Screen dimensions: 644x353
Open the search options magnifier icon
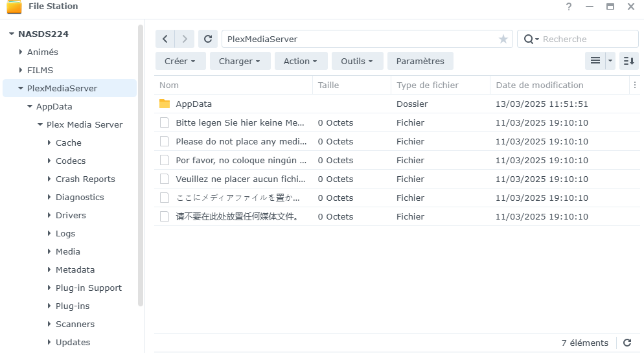tap(530, 39)
